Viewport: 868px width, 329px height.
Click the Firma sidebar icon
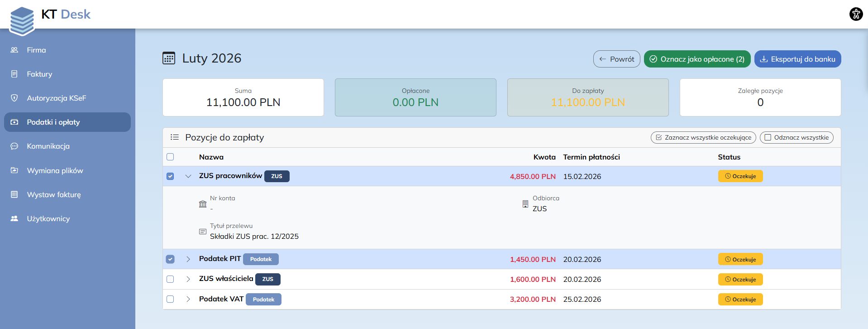pos(14,50)
